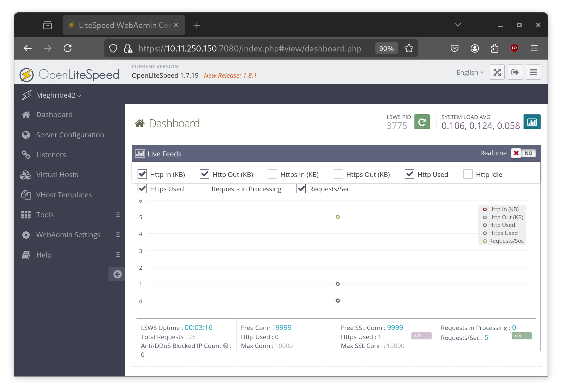The image size is (562, 392).
Task: Open the English language dropdown
Action: (x=470, y=73)
